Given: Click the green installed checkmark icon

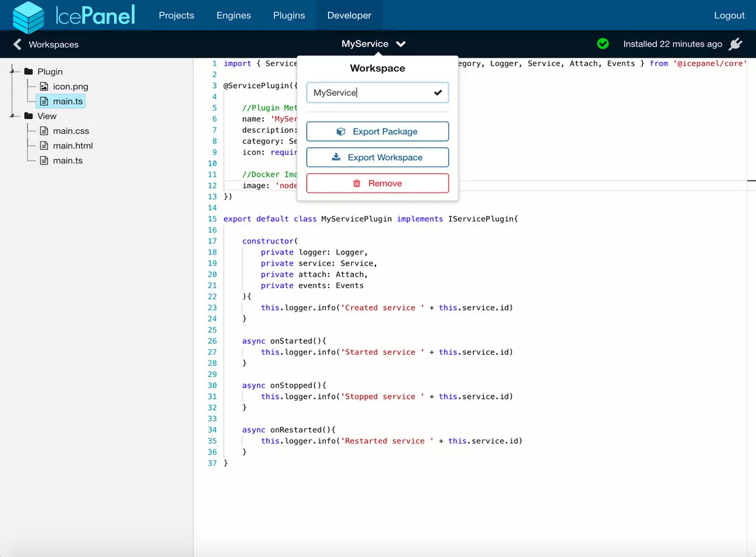Looking at the screenshot, I should pyautogui.click(x=603, y=43).
